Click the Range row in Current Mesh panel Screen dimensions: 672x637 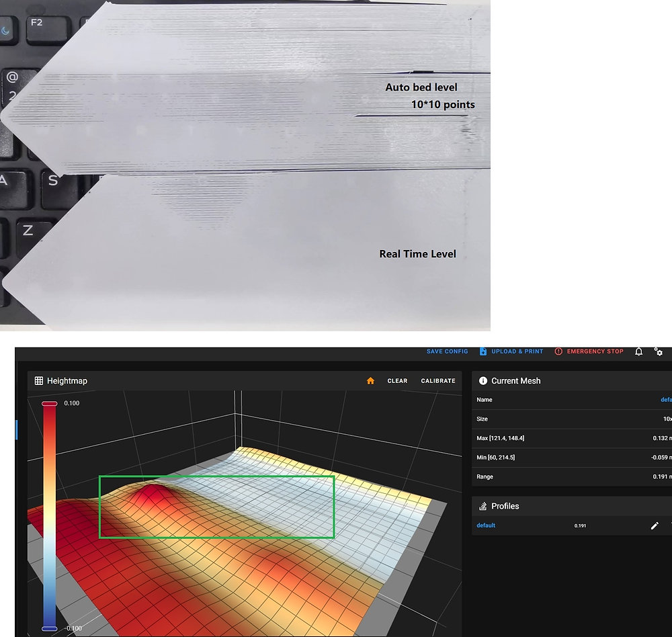(571, 476)
